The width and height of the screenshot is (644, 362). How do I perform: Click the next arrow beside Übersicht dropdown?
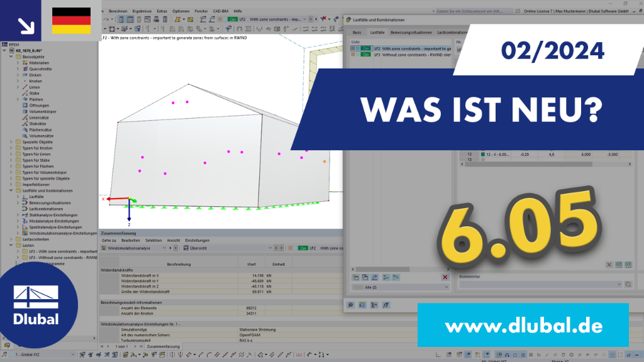[x=281, y=248]
